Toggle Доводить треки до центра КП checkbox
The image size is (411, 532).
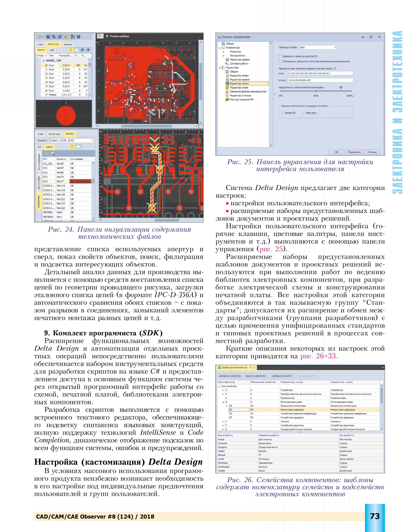tap(280, 56)
